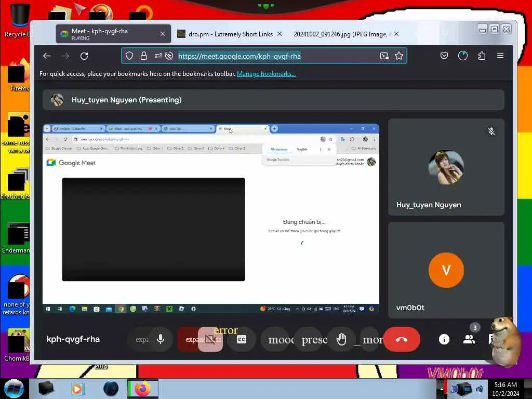View site security lock information
This screenshot has height=399, width=532.
pos(144,56)
